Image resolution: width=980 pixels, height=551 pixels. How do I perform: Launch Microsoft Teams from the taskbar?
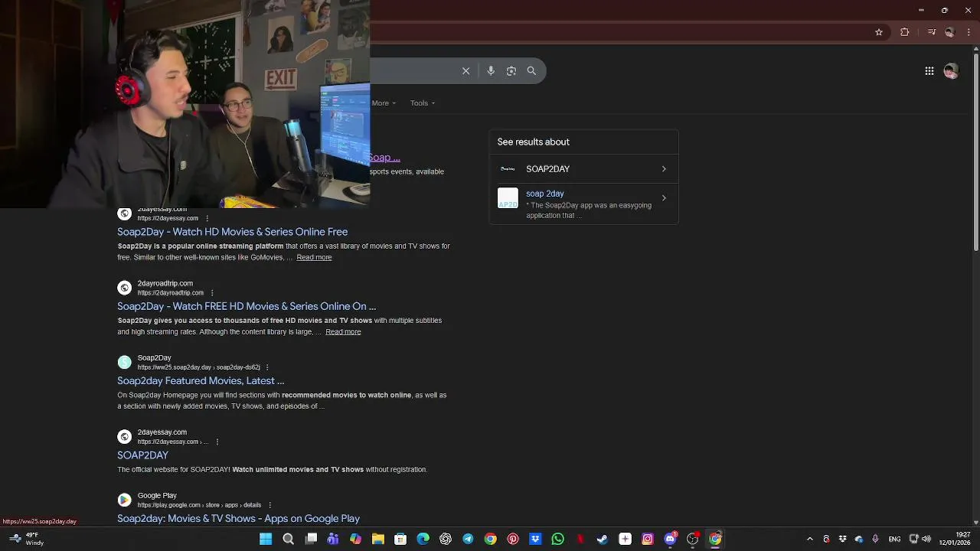[333, 539]
